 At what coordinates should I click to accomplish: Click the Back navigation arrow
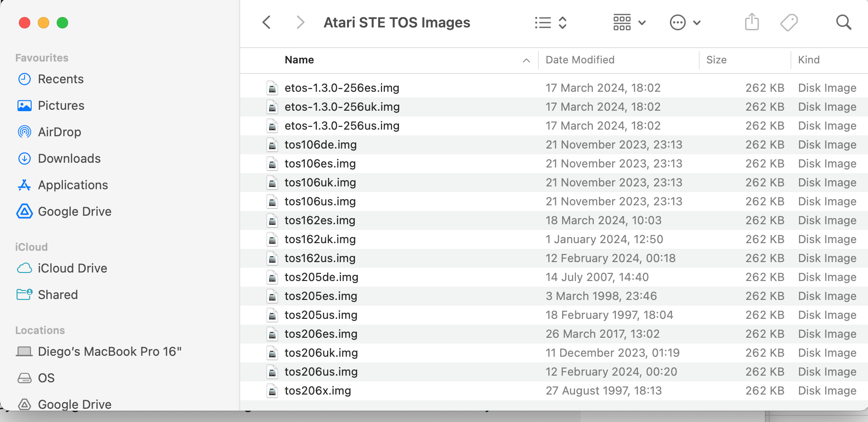pyautogui.click(x=267, y=22)
